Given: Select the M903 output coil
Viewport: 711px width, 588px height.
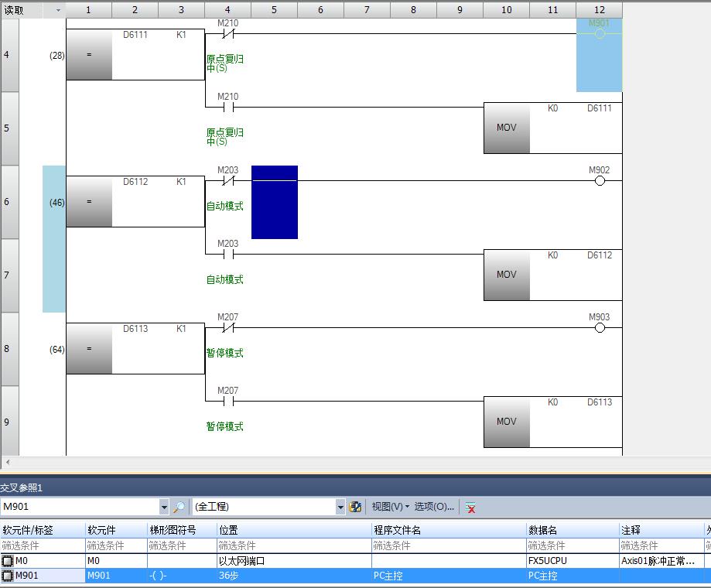Looking at the screenshot, I should (599, 328).
